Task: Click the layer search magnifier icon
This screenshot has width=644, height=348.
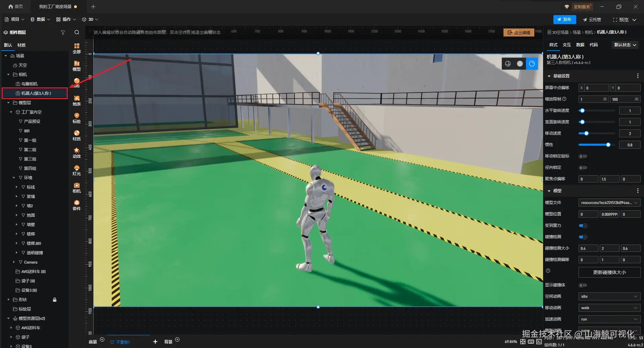Action: 77,32
